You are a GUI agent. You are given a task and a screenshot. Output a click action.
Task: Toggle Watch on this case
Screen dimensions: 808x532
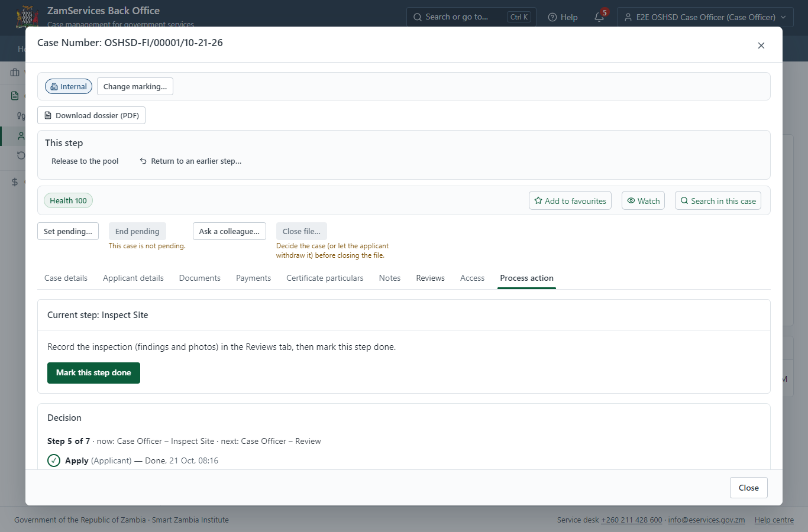(x=643, y=200)
